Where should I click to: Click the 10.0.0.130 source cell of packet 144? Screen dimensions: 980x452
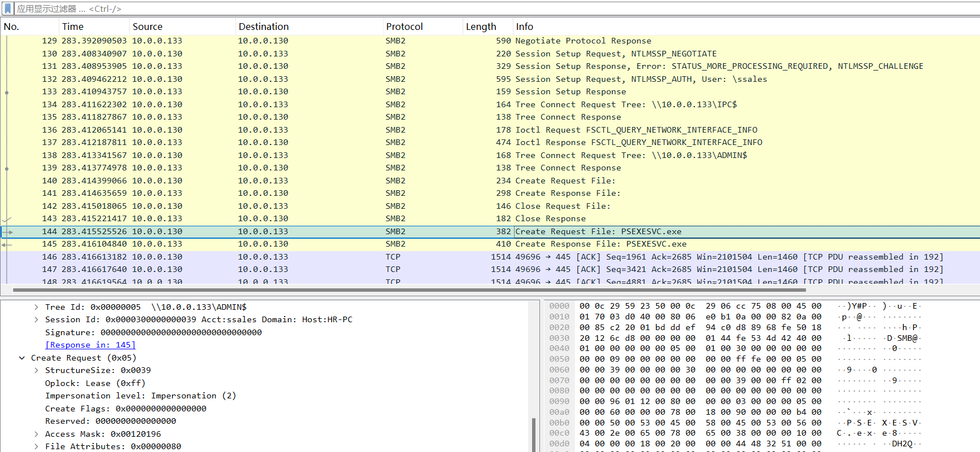tap(157, 231)
